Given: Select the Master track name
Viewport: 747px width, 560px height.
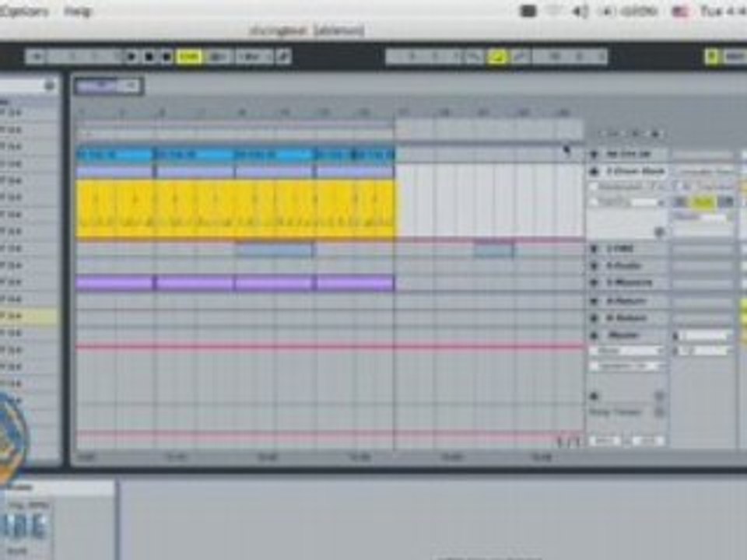Looking at the screenshot, I should click(x=623, y=336).
